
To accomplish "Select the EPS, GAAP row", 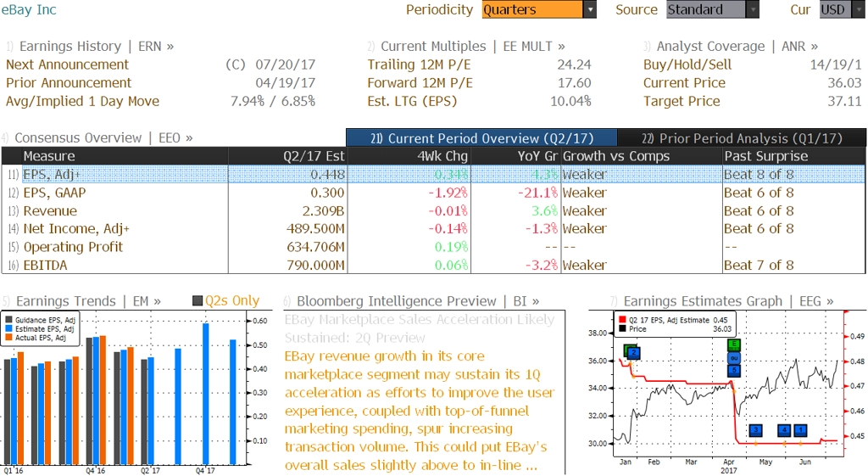I will pyautogui.click(x=433, y=193).
